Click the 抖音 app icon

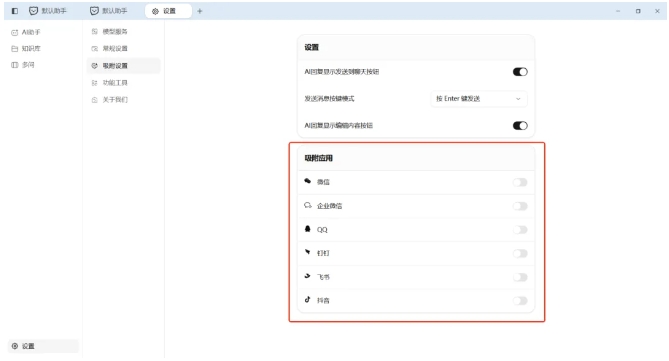coord(308,300)
